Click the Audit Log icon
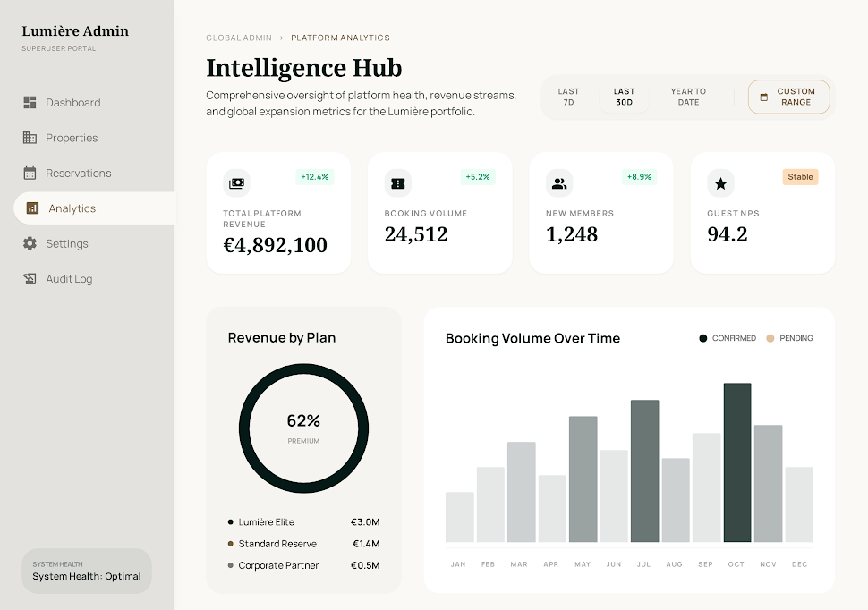 pos(29,278)
